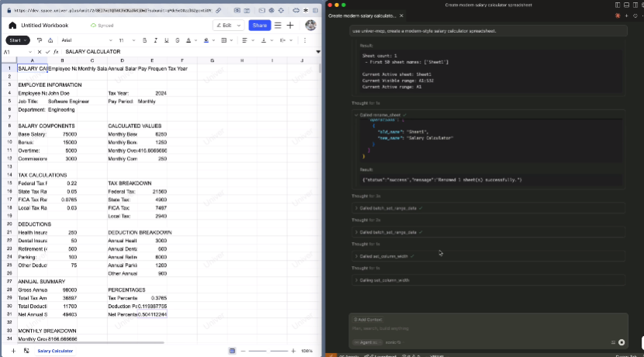Viewport: 644px width, 357px height.
Task: Collapse the Called rename_sheet block
Action: [x=356, y=115]
